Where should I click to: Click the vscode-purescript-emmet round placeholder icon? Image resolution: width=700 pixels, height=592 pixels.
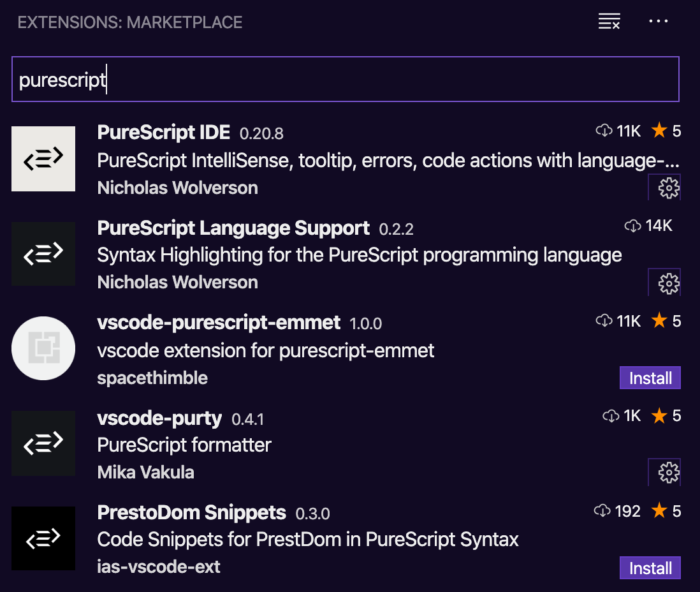pos(43,348)
